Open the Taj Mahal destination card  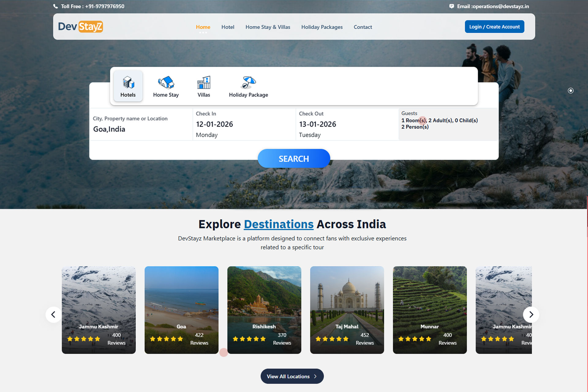click(x=347, y=309)
